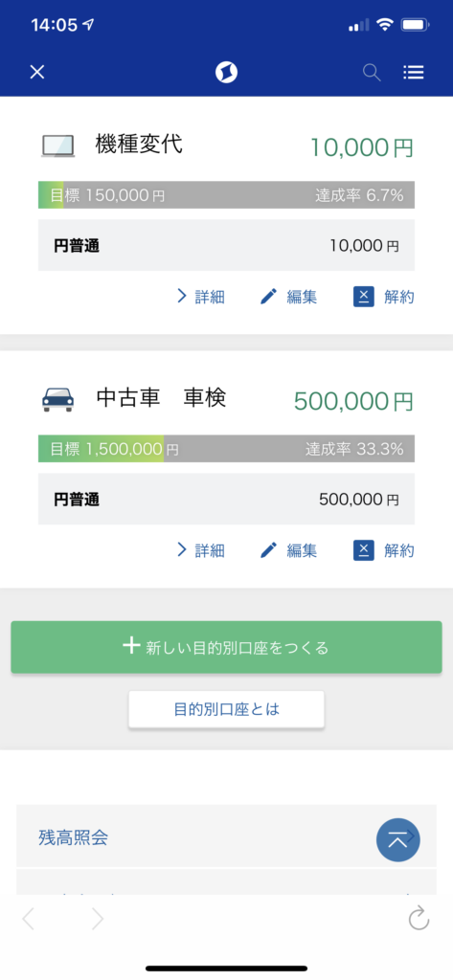Cancel 機種変代 account via 解約
The height and width of the screenshot is (980, 453).
coord(383,297)
